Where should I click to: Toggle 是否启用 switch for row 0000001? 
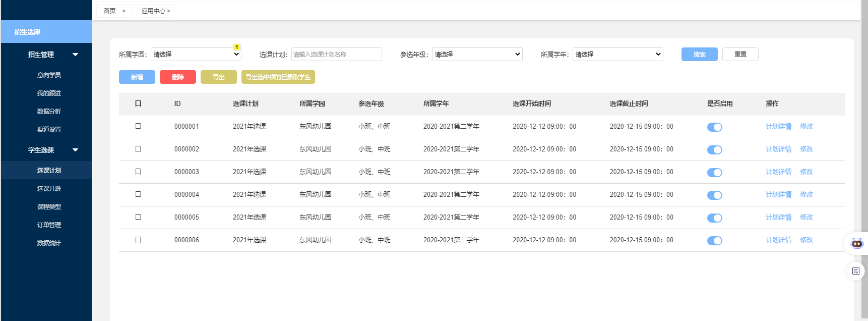[x=715, y=127]
